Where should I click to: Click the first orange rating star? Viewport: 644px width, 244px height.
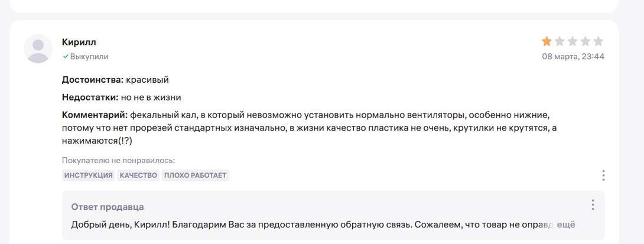tap(547, 41)
